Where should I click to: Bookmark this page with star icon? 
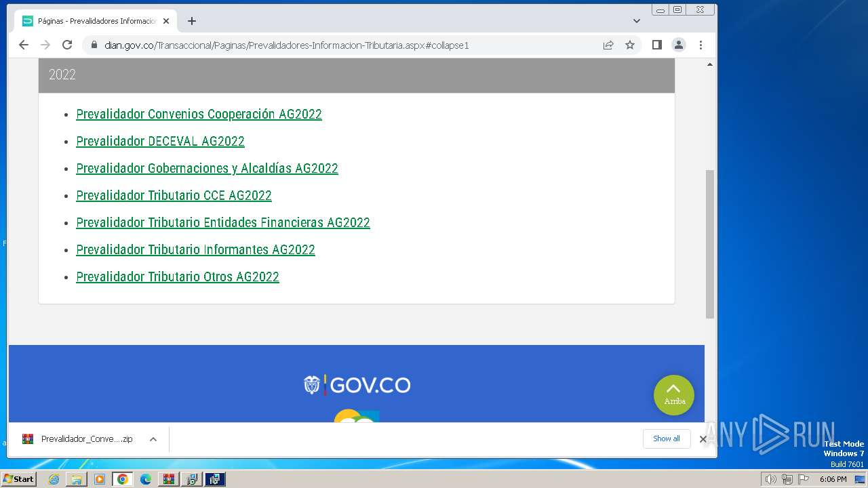click(x=630, y=45)
